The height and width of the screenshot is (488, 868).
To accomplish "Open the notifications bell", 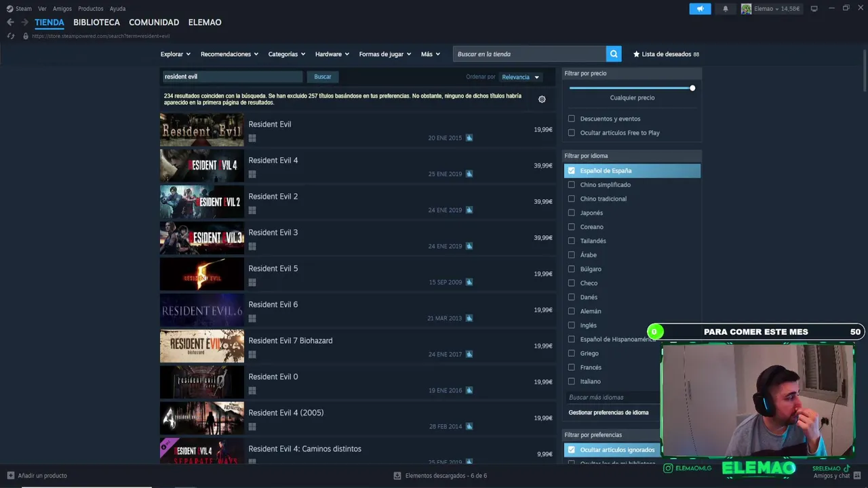I will point(726,9).
